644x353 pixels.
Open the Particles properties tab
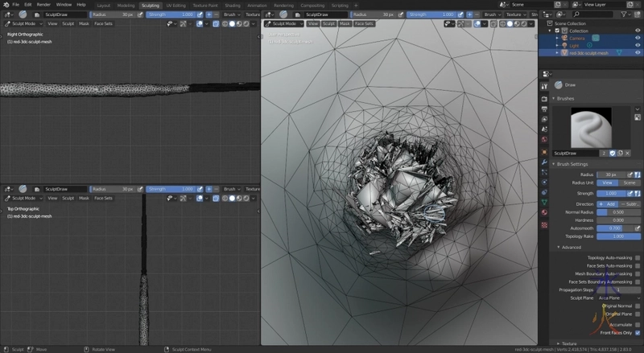(544, 172)
